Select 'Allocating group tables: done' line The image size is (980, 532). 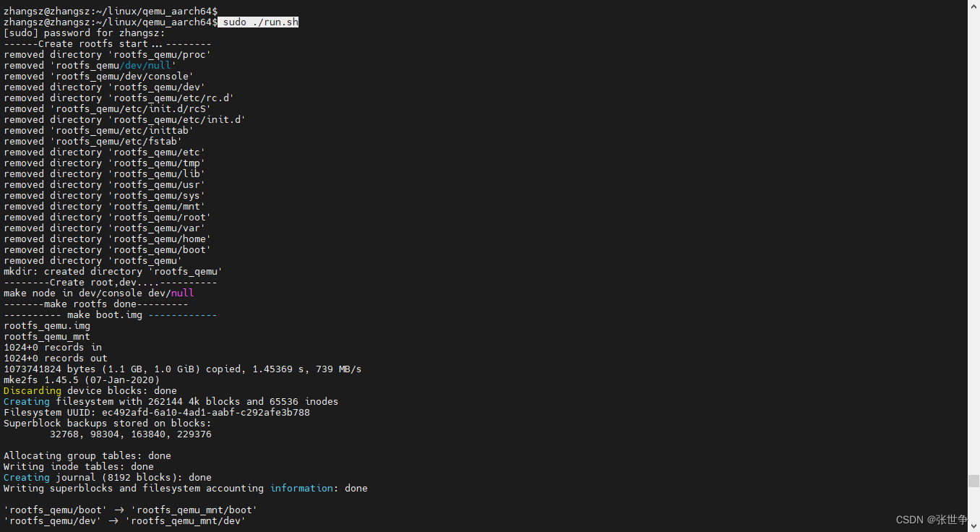[87, 456]
